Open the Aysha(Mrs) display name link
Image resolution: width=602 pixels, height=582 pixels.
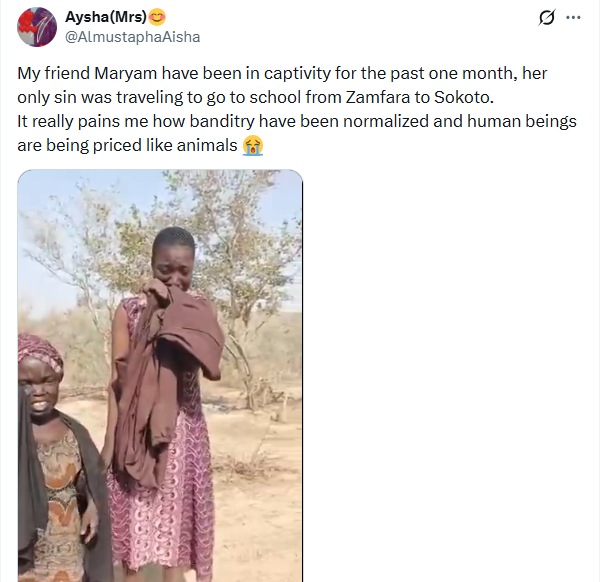(x=105, y=16)
